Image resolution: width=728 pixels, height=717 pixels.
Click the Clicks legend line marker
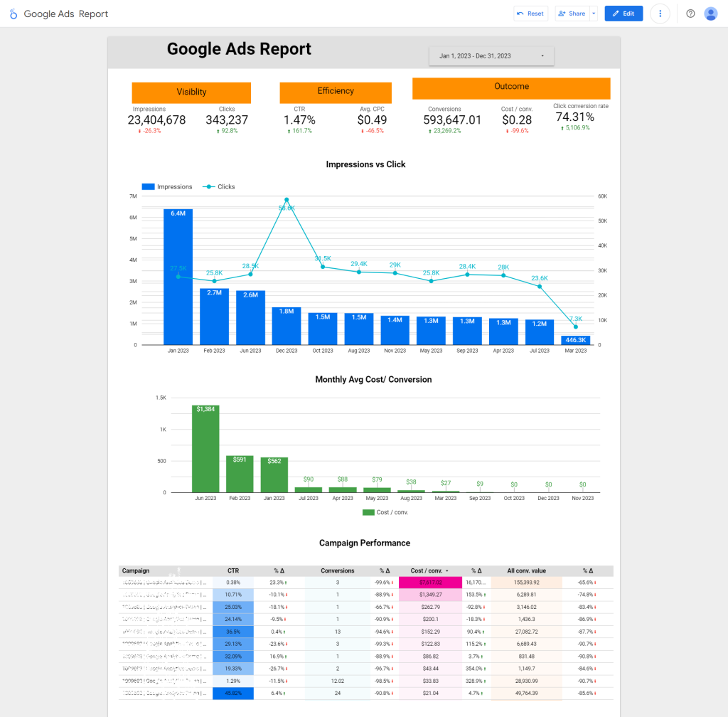click(x=208, y=186)
